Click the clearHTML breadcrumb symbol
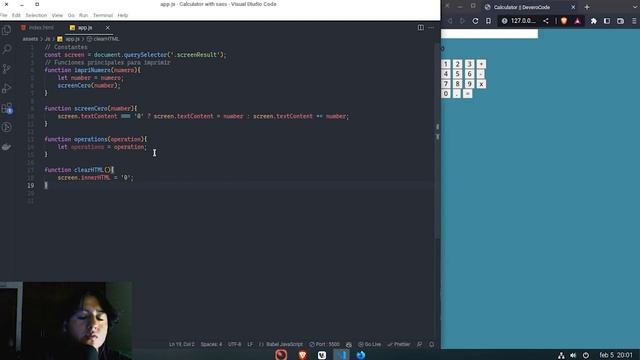 [103, 39]
